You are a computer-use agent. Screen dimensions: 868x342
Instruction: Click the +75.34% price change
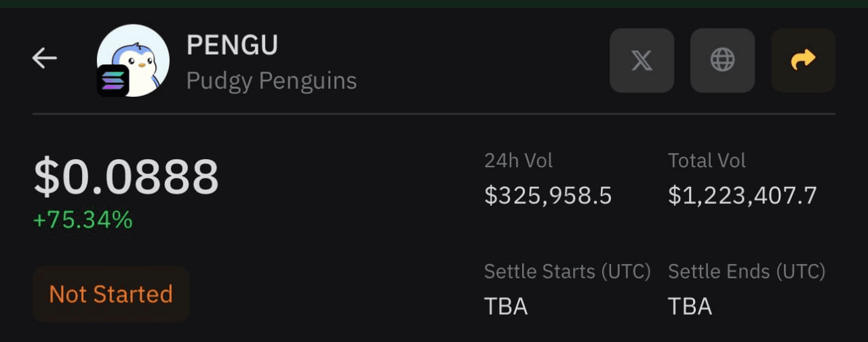tap(83, 220)
